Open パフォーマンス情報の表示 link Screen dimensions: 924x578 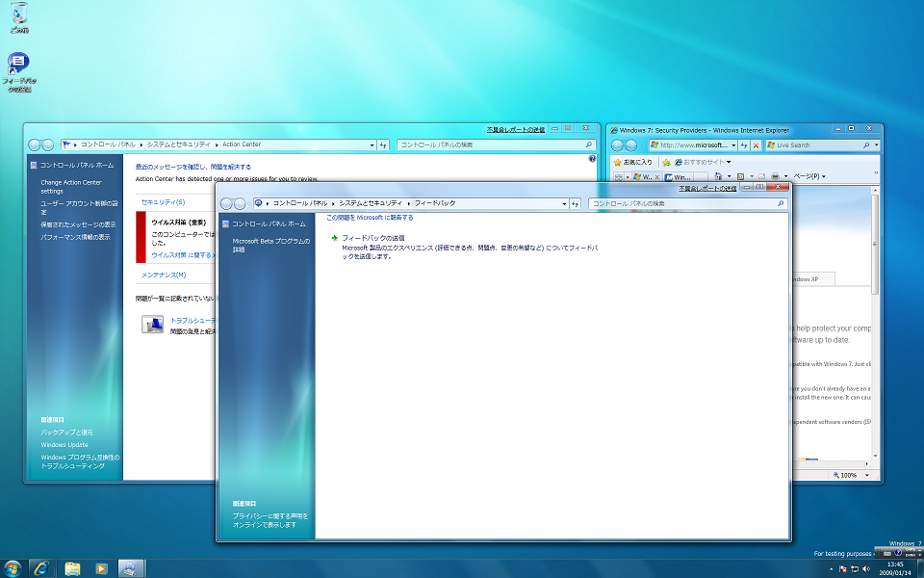coord(75,237)
